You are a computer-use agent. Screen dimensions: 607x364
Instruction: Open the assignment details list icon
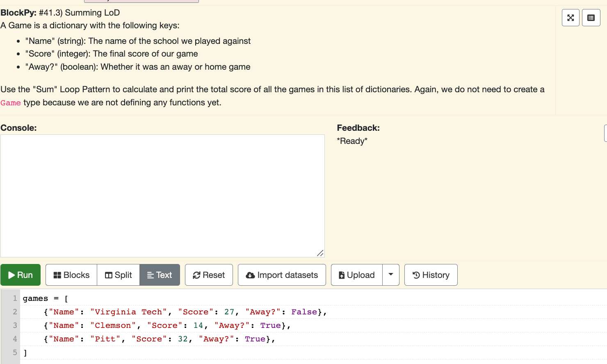tap(591, 17)
